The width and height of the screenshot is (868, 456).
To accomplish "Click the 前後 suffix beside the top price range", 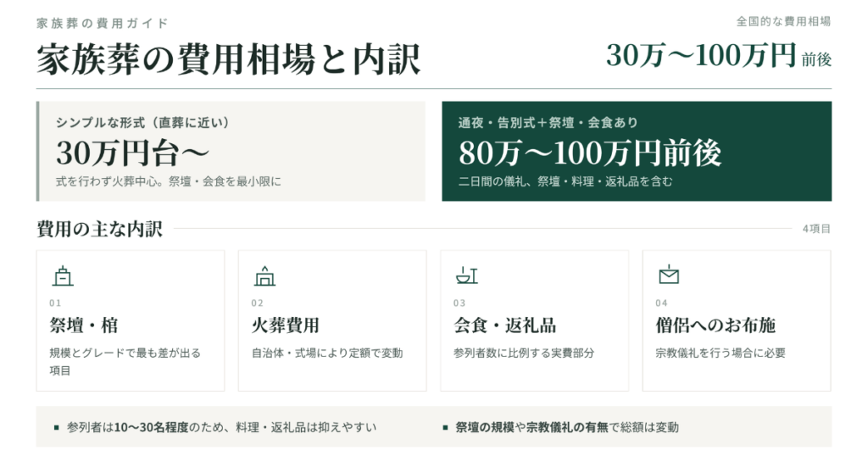I will coord(816,59).
